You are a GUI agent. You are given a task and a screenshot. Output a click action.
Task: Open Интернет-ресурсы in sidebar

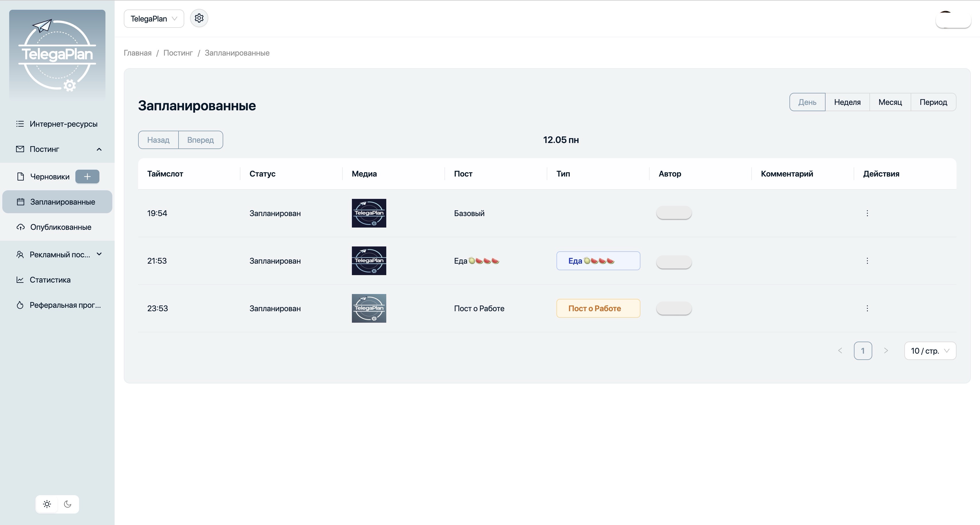pyautogui.click(x=57, y=124)
